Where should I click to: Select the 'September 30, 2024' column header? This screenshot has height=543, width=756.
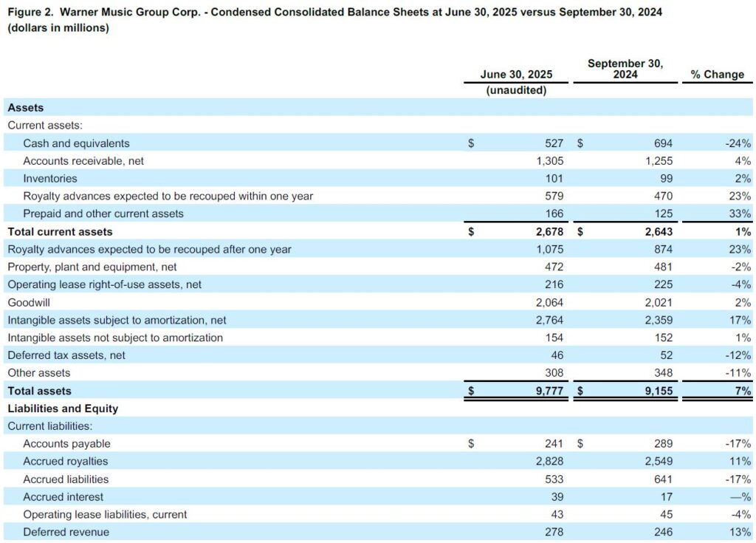click(625, 69)
